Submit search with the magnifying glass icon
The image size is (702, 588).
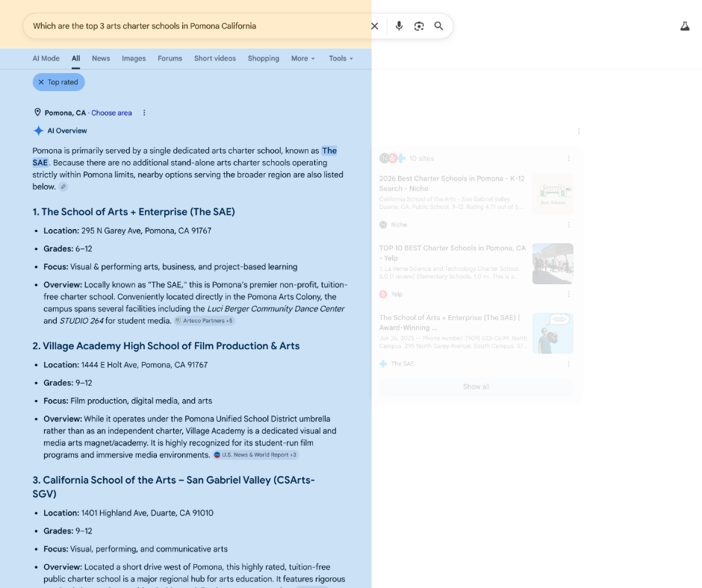pos(439,26)
